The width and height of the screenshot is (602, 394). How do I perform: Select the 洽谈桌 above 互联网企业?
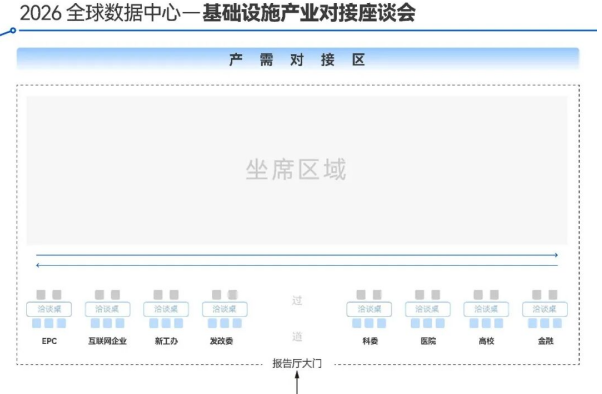point(108,309)
